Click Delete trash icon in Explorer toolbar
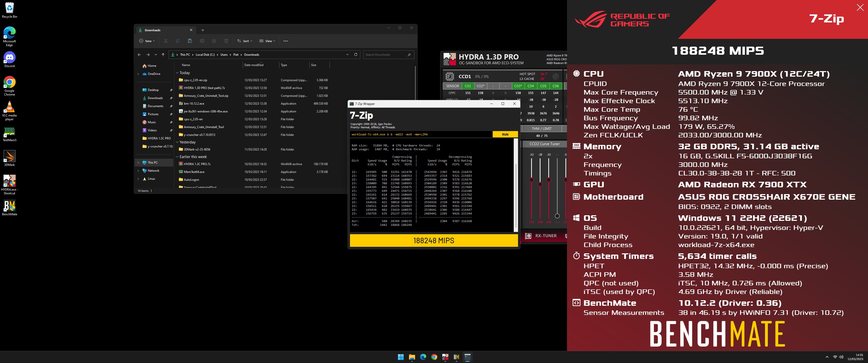 [x=226, y=41]
